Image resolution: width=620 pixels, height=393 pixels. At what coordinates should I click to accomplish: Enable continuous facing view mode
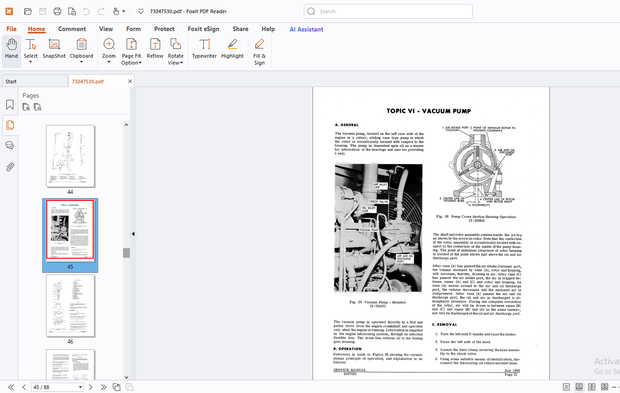pyautogui.click(x=604, y=387)
